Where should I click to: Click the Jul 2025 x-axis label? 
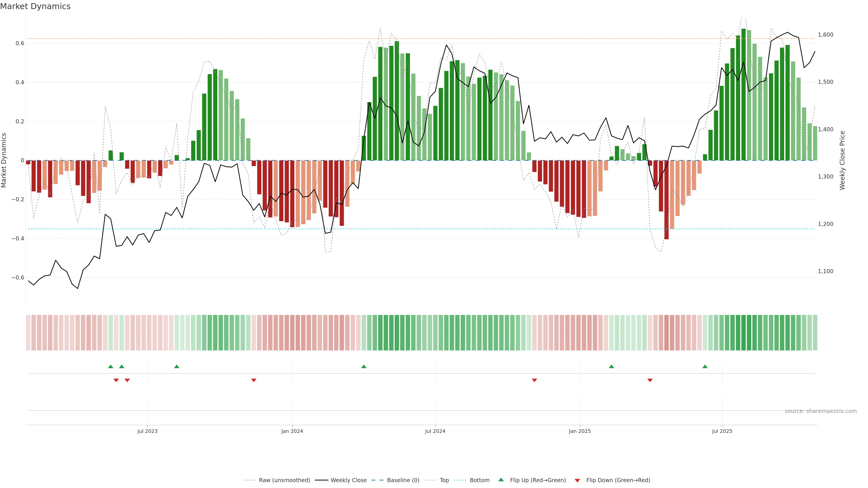click(x=722, y=431)
